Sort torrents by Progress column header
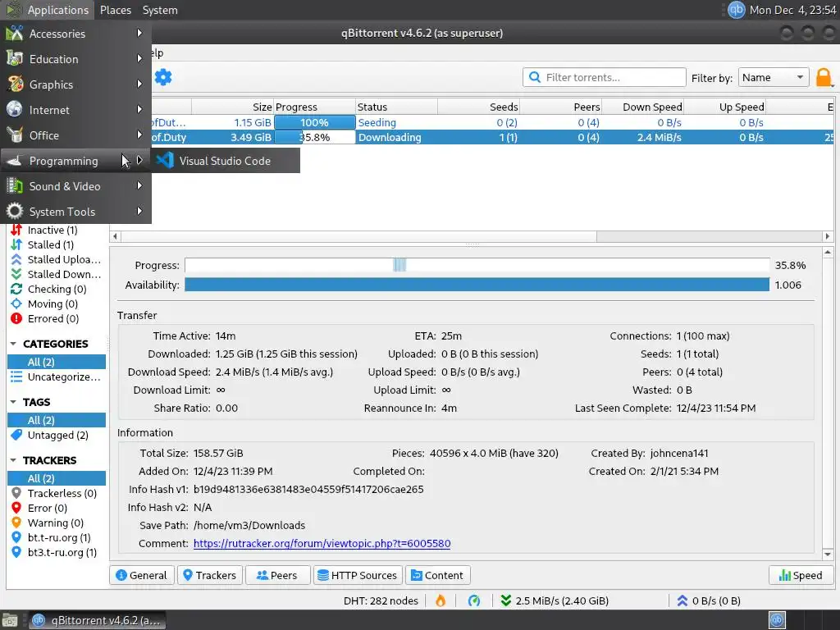 click(314, 107)
